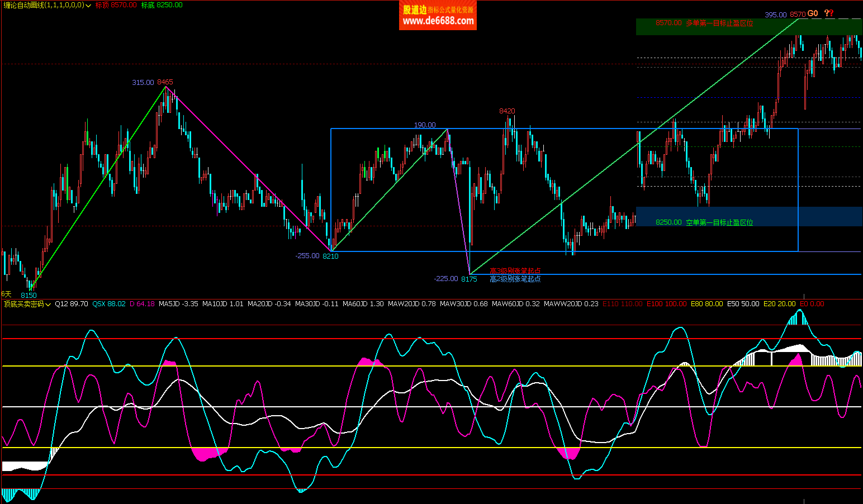Click the 标顶 8570.00 value in header
The image size is (863, 504).
click(116, 5)
